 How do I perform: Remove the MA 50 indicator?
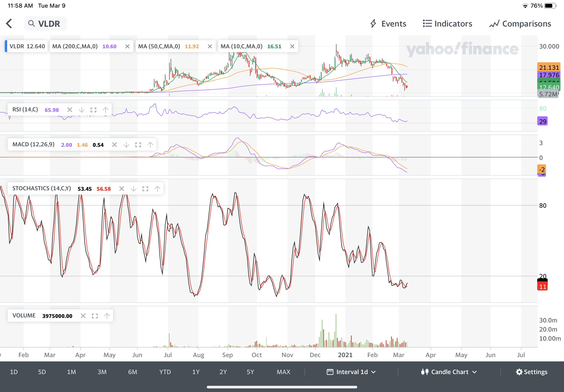210,46
